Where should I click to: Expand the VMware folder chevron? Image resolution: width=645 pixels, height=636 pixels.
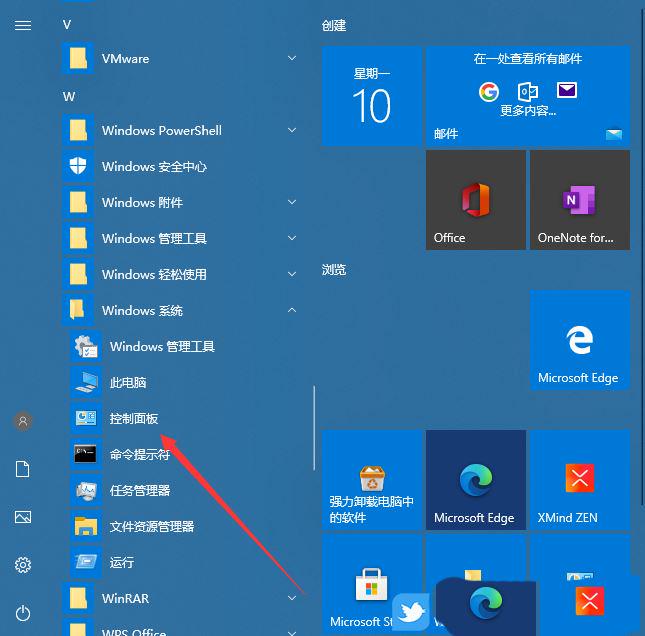pyautogui.click(x=292, y=58)
